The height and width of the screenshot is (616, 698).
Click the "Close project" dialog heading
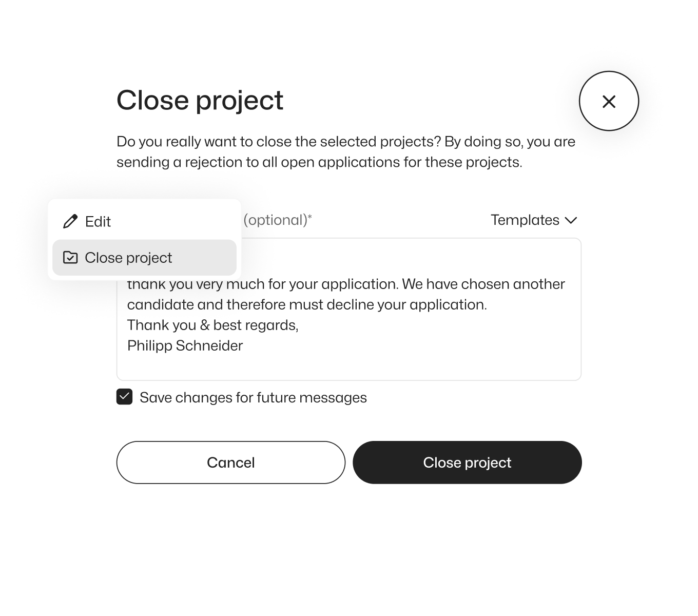click(200, 100)
